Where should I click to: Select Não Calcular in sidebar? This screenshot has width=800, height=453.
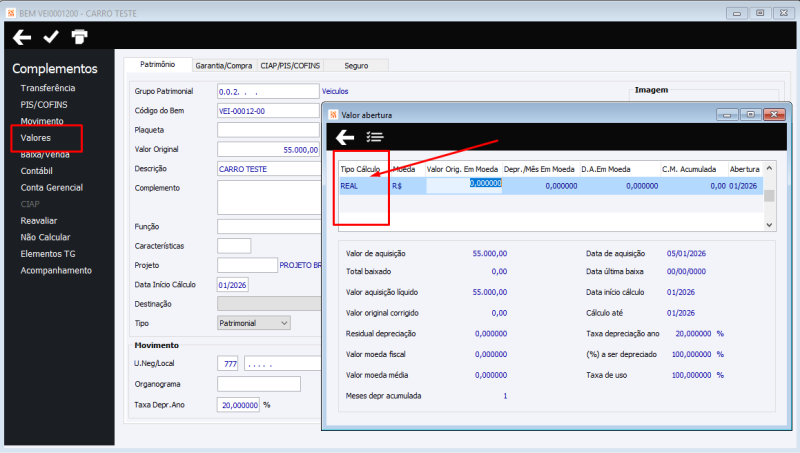[x=45, y=237]
